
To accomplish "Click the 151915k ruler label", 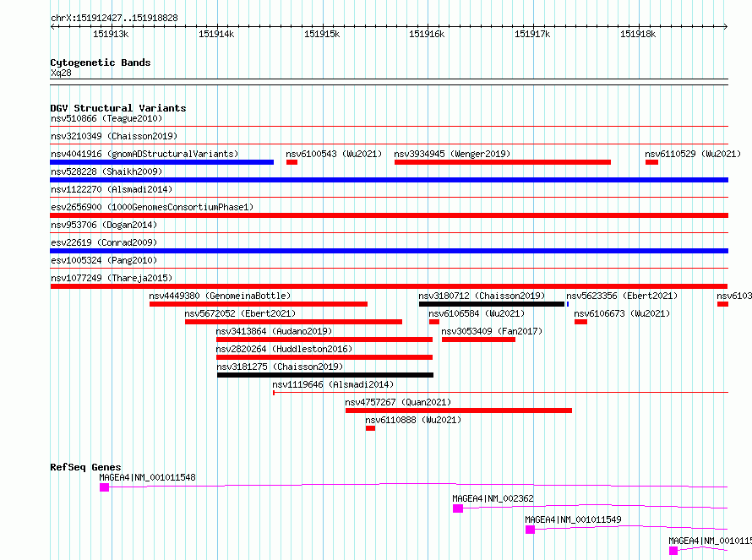I will (322, 34).
